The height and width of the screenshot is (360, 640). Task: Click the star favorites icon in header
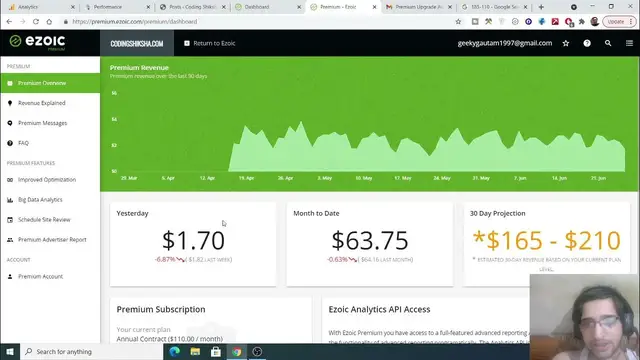click(566, 43)
